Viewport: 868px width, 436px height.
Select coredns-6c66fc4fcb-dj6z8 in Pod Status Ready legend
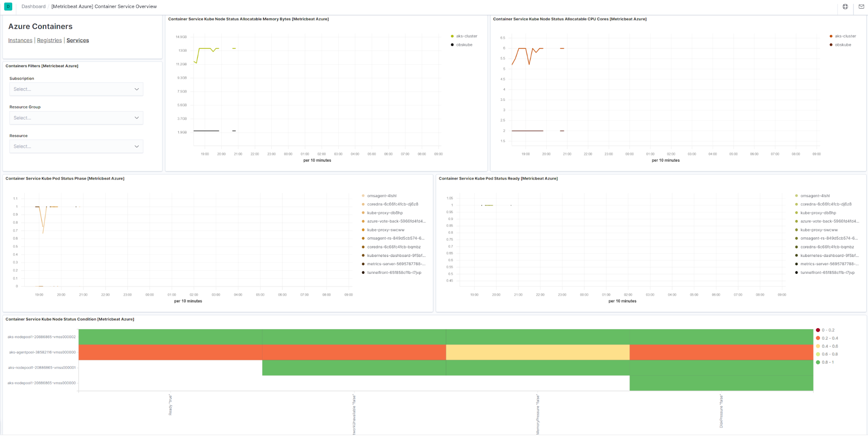(823, 204)
